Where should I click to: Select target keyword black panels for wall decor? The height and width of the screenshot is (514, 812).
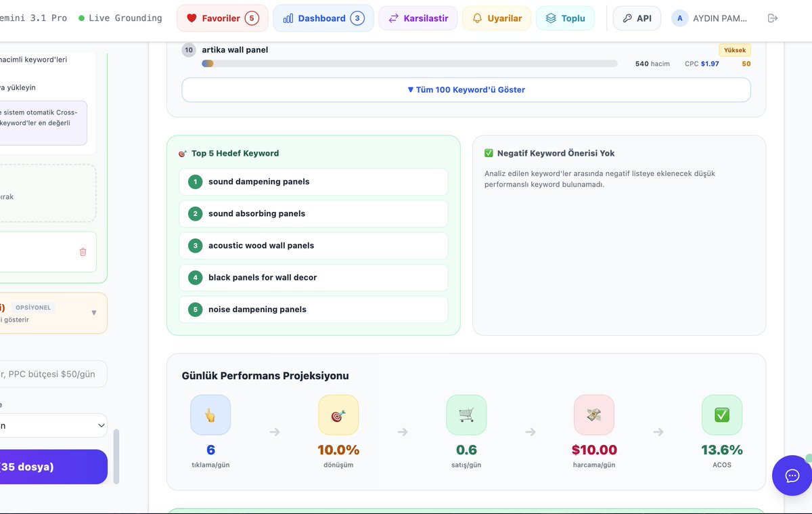point(313,277)
